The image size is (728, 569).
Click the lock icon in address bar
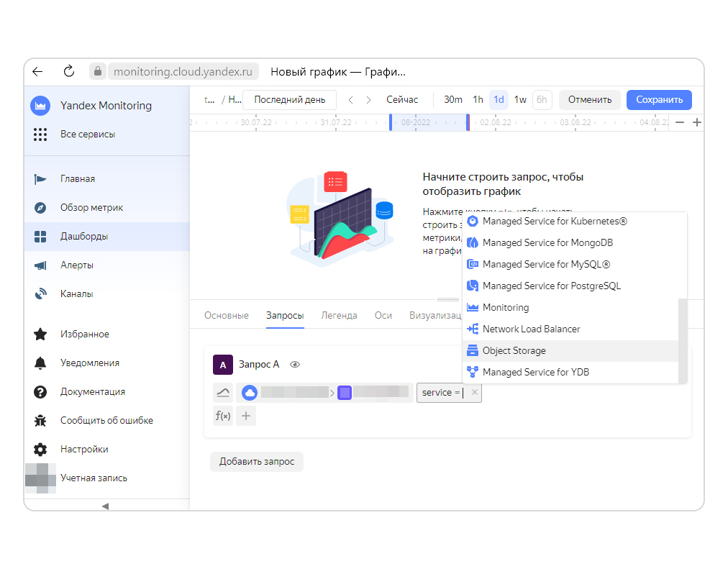click(98, 71)
